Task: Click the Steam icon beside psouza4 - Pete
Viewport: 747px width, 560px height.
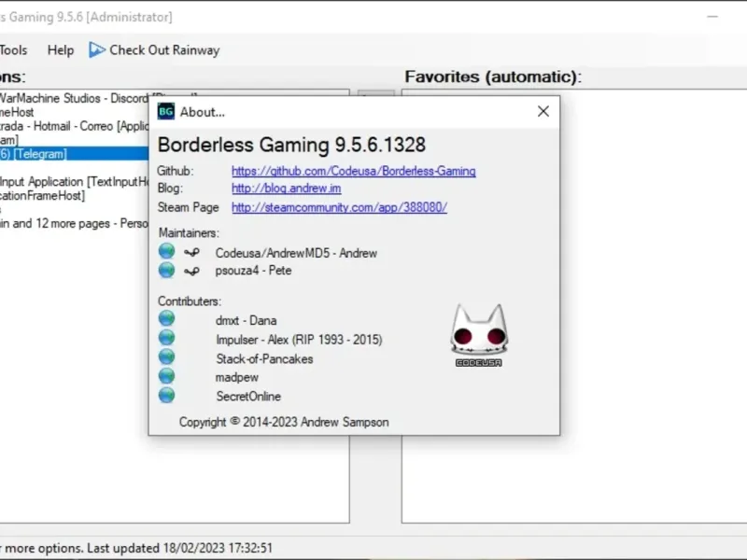Action: [x=191, y=272]
